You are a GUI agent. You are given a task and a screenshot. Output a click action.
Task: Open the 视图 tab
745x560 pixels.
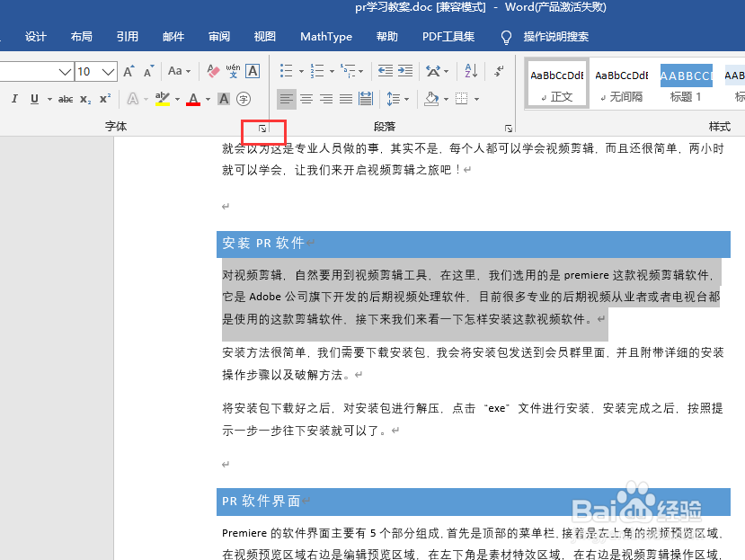264,37
